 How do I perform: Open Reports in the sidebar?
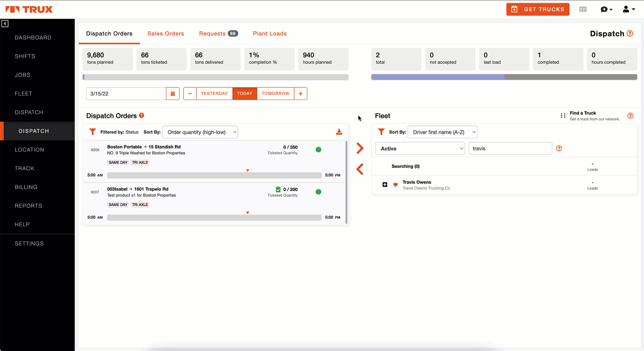pos(29,206)
